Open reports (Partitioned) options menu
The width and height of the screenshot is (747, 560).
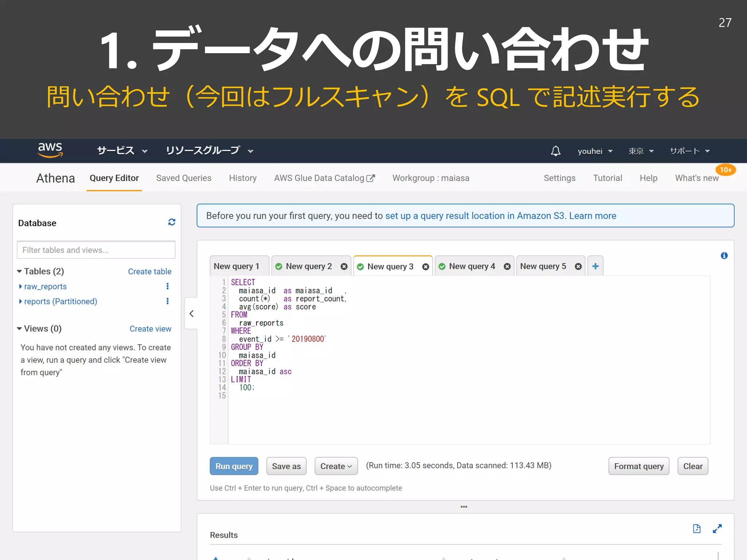[x=167, y=301]
